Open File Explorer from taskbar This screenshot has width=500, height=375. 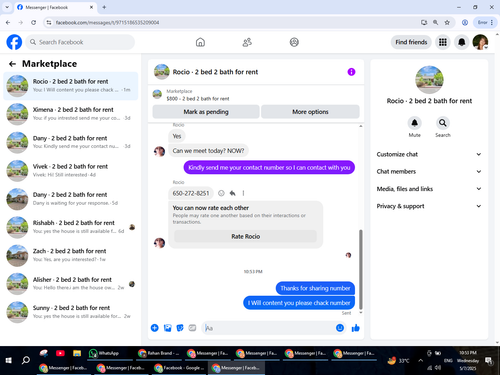pos(77,353)
